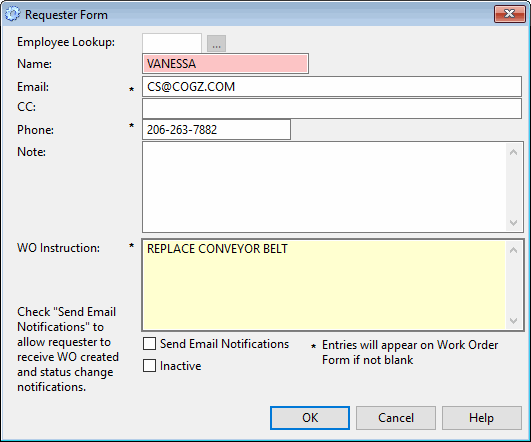
Task: Click the Note scrollbar up arrow
Action: [513, 152]
